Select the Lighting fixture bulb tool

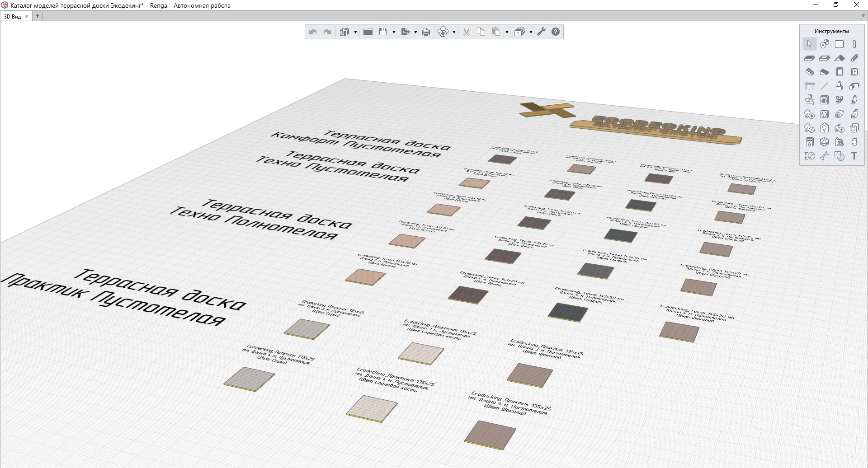825,128
